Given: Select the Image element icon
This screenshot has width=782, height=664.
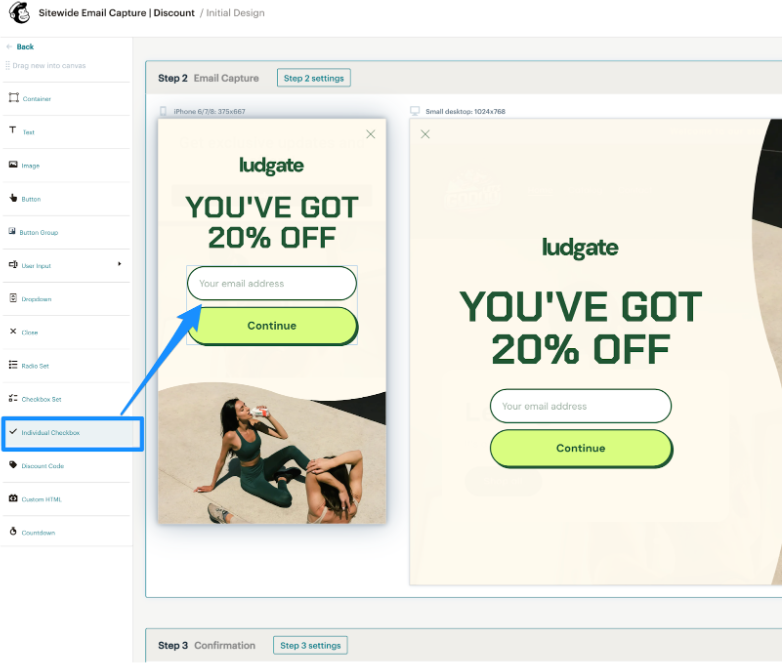Looking at the screenshot, I should pos(13,165).
